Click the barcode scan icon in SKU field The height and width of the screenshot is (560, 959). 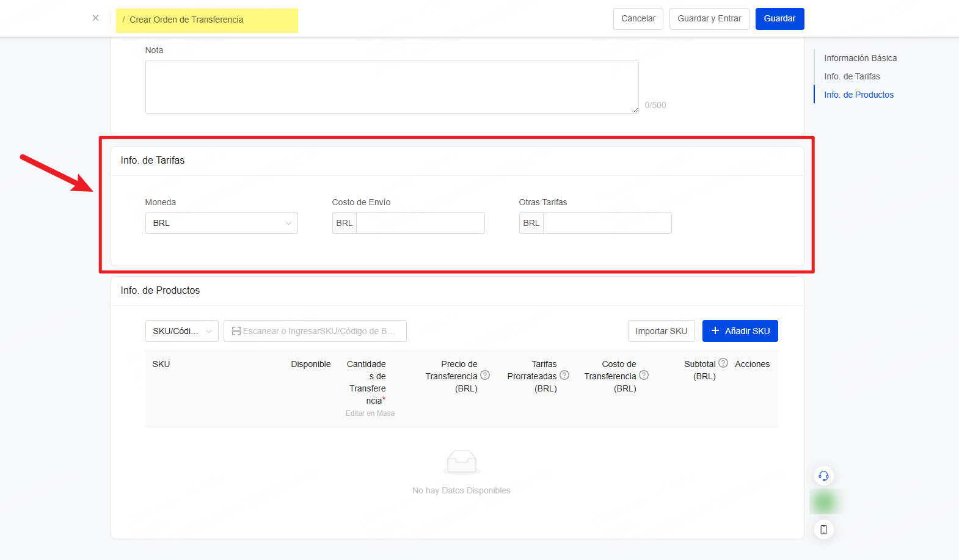[236, 331]
